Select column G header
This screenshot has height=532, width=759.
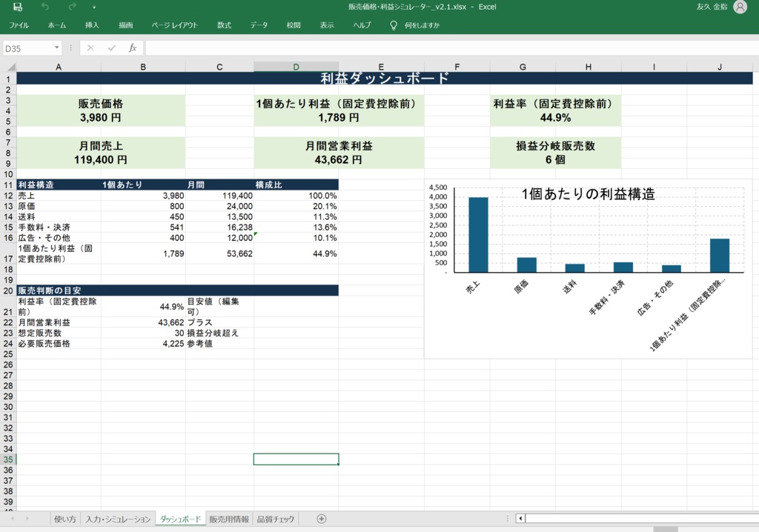point(523,67)
